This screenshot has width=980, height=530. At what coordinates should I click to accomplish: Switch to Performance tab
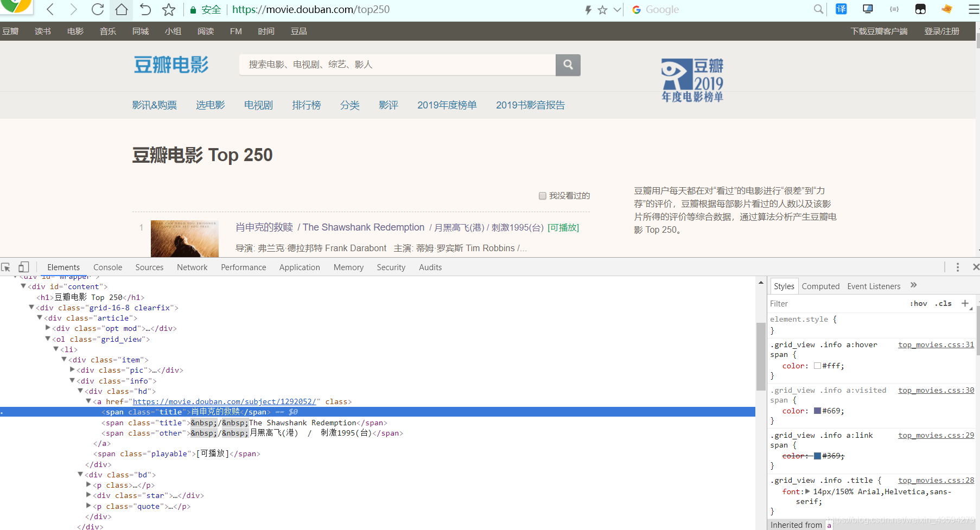pyautogui.click(x=244, y=267)
